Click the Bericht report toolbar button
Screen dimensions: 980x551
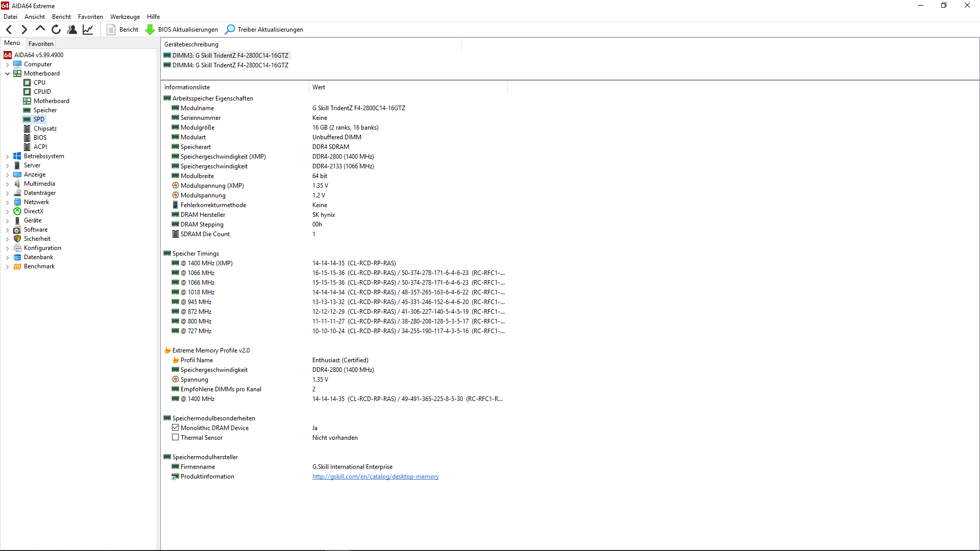123,30
